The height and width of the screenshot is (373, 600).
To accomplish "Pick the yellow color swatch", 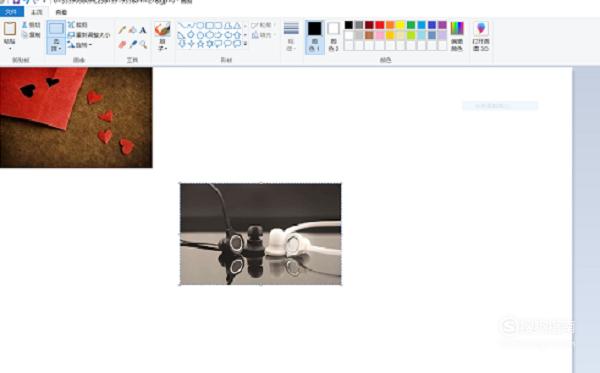I will (400, 25).
